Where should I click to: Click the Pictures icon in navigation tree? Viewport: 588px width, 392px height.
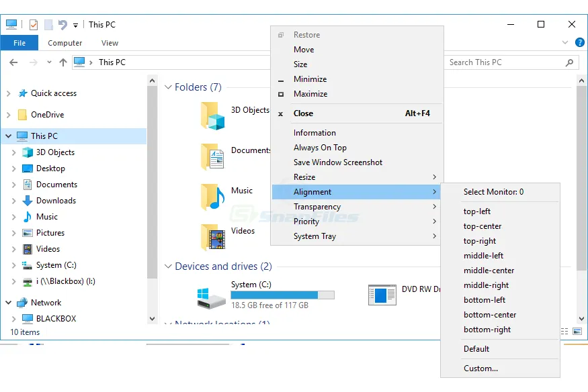pyautogui.click(x=28, y=233)
